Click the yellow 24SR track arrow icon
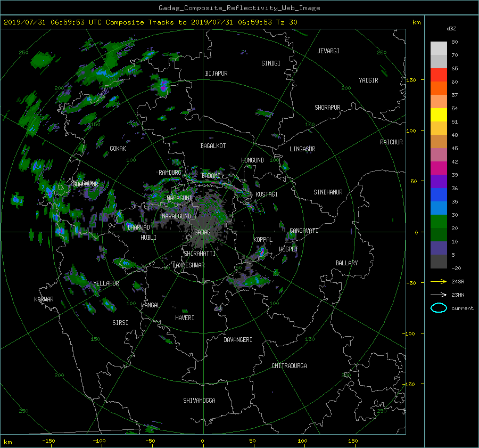 439,282
